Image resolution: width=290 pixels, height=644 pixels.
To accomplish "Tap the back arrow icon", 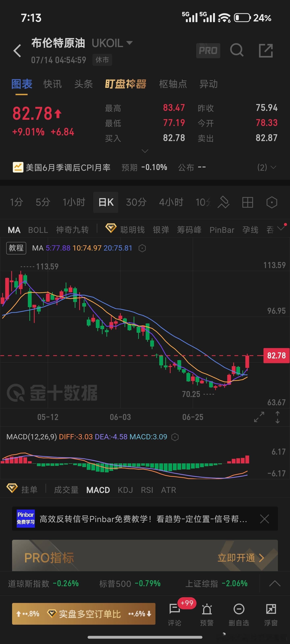I will click(x=17, y=51).
